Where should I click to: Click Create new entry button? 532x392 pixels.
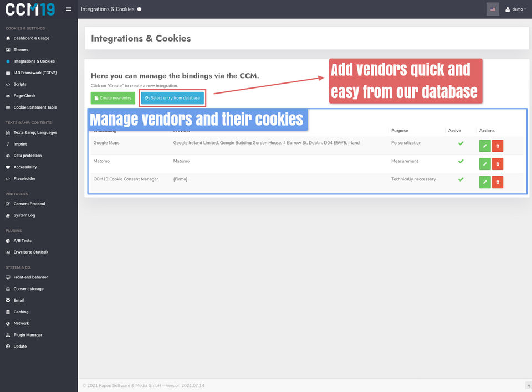coord(112,98)
